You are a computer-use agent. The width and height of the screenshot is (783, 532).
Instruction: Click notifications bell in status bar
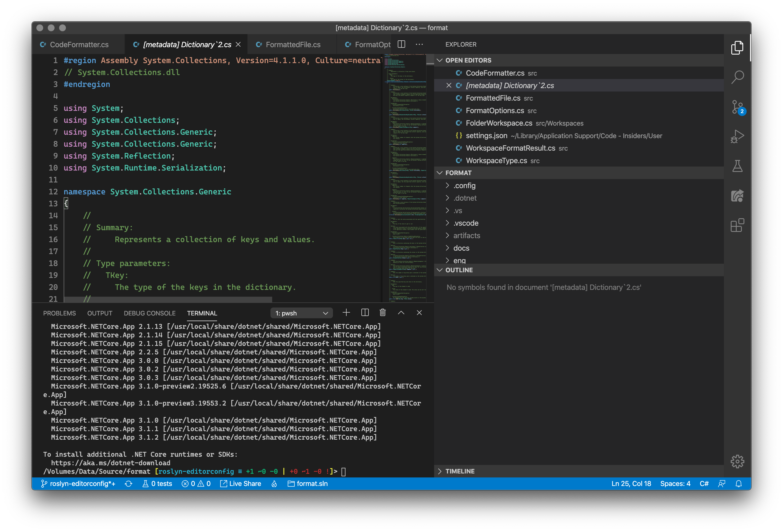click(738, 484)
